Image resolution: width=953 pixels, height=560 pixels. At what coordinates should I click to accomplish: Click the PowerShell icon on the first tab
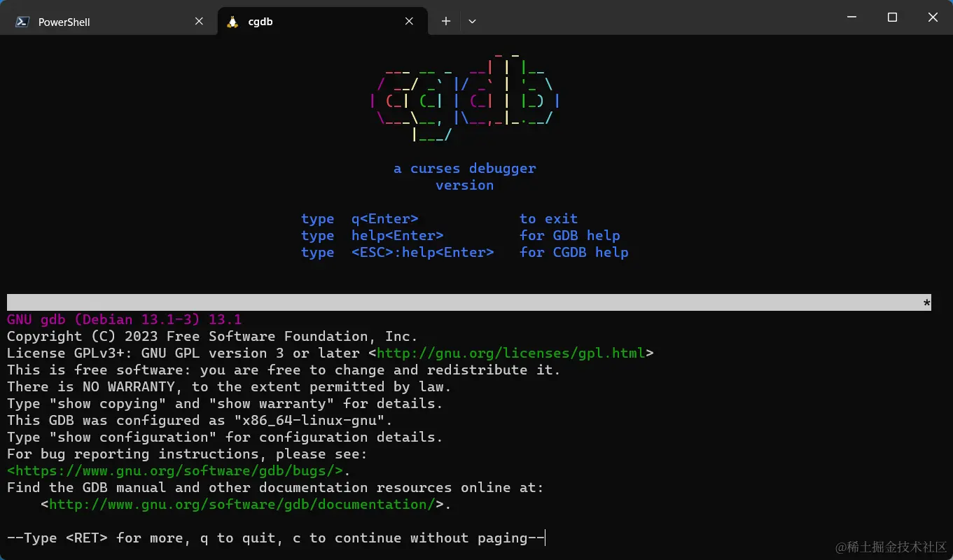pyautogui.click(x=22, y=22)
